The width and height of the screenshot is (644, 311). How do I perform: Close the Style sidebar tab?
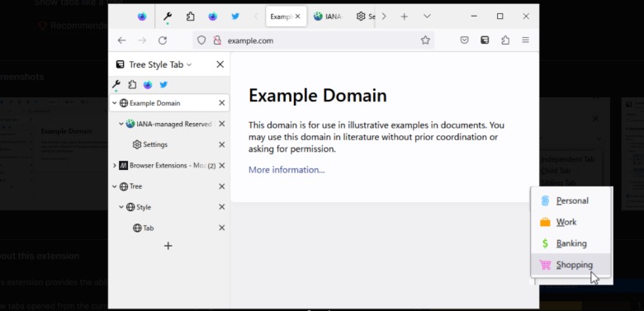tap(222, 207)
